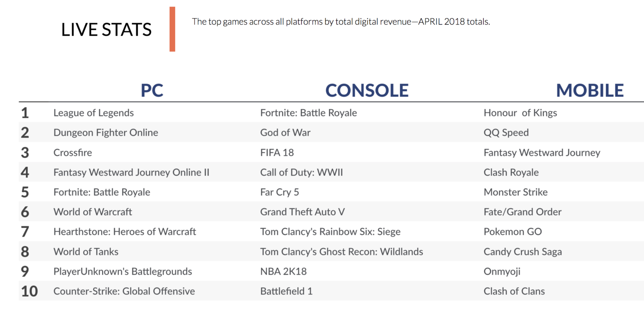Click Fortnite: Battle Royale under Console

pos(309,113)
